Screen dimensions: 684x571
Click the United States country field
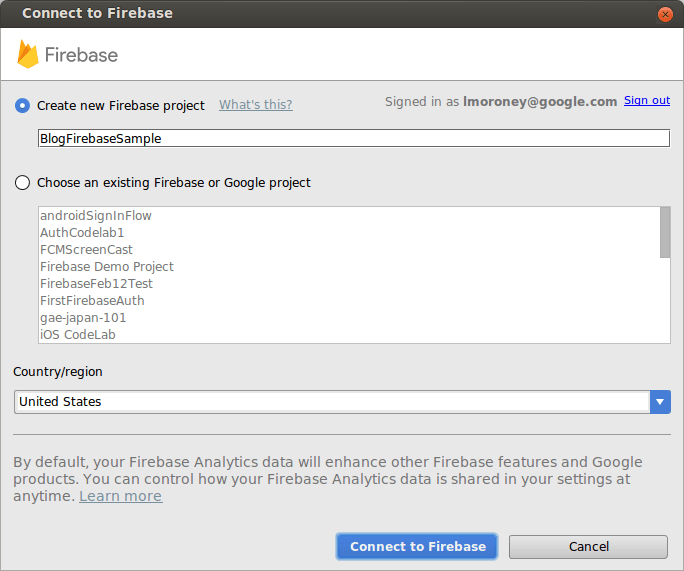[332, 402]
